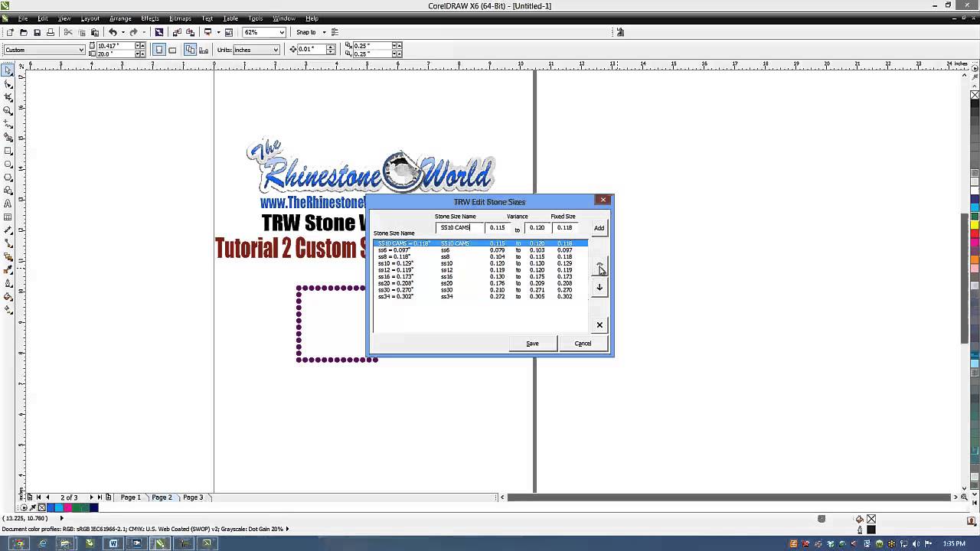
Task: Click the Cut scissors icon
Action: click(68, 32)
